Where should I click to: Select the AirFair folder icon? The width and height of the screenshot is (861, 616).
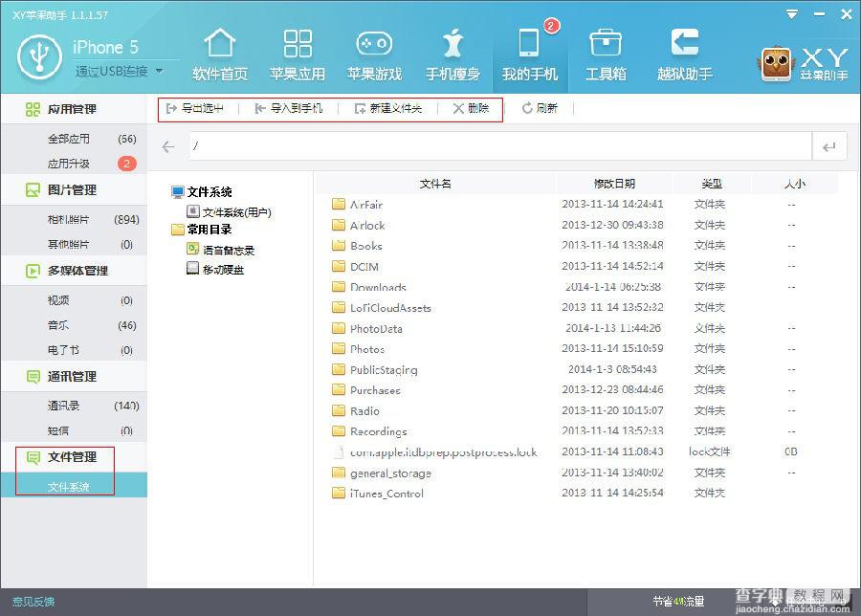[339, 205]
